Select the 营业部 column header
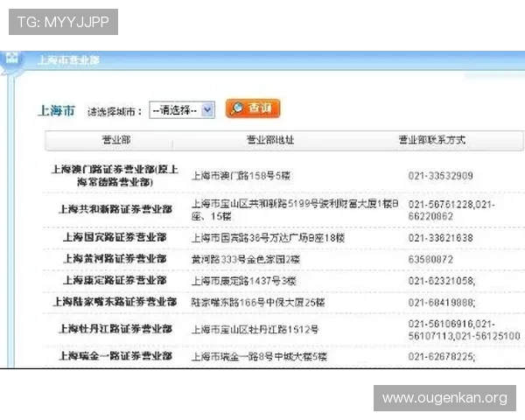525x420 pixels. tap(115, 140)
